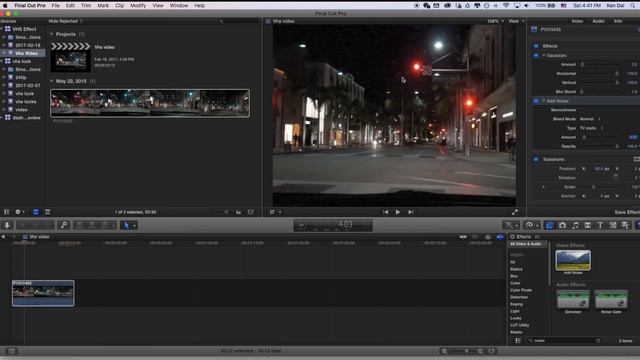The image size is (640, 360).
Task: Collapse the May 22, 2015 section
Action: tap(51, 81)
